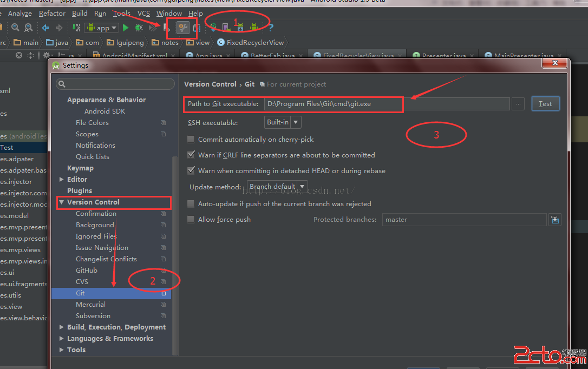588x369 pixels.
Task: Open Keymap settings page
Action: point(80,168)
